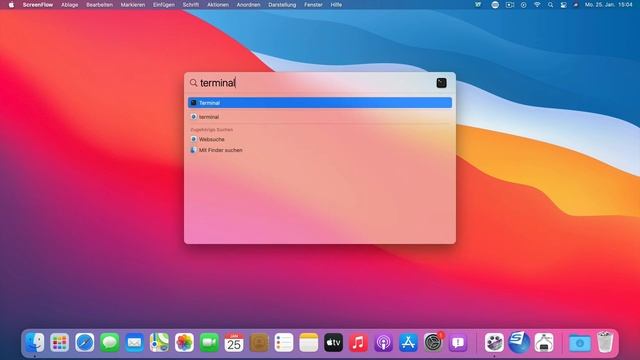Click the date and time display
640x360 pixels.
click(608, 5)
